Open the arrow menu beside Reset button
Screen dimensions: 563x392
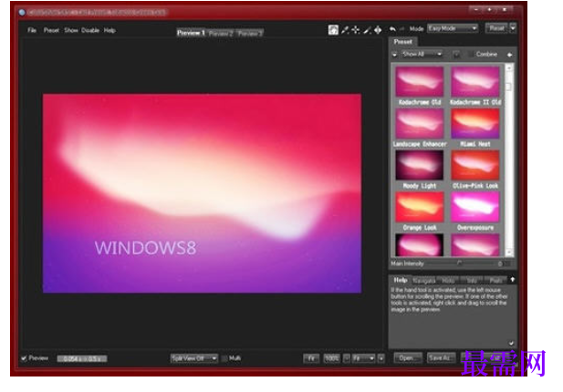pos(513,28)
